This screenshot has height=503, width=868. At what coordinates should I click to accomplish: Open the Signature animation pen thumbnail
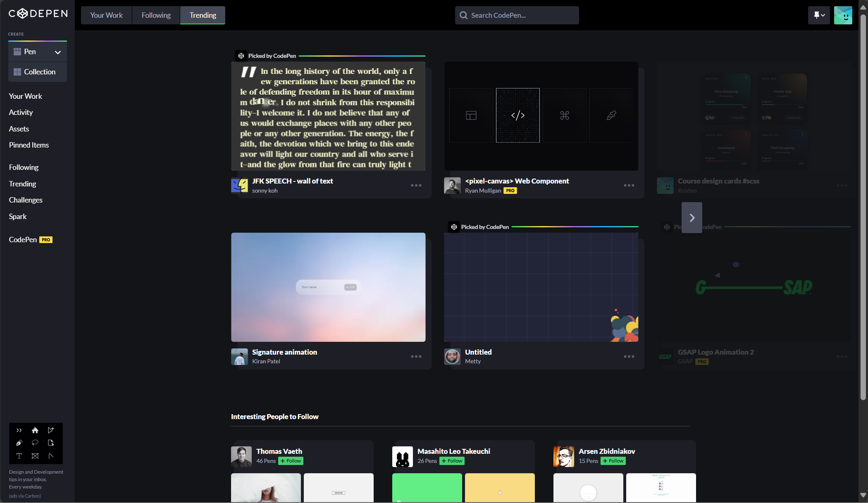tap(328, 287)
